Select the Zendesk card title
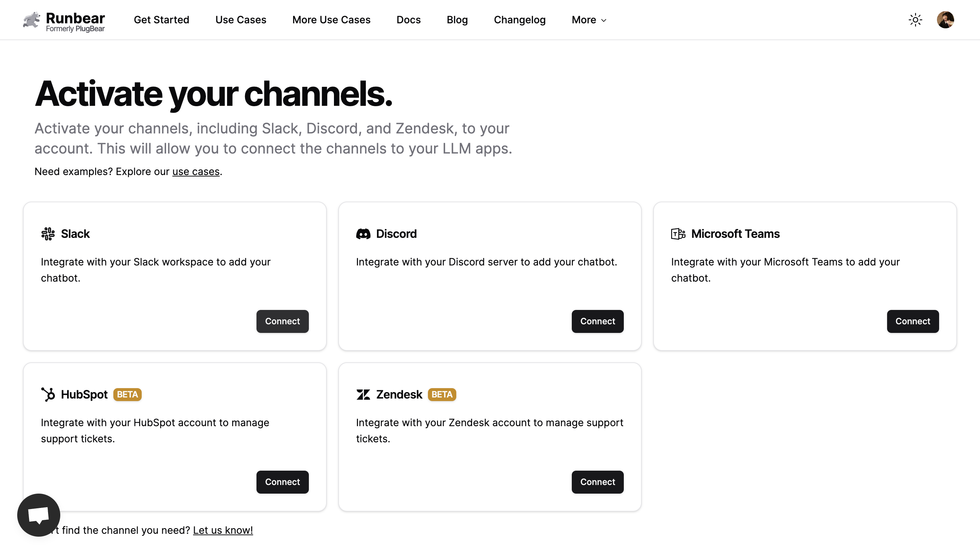 point(399,395)
